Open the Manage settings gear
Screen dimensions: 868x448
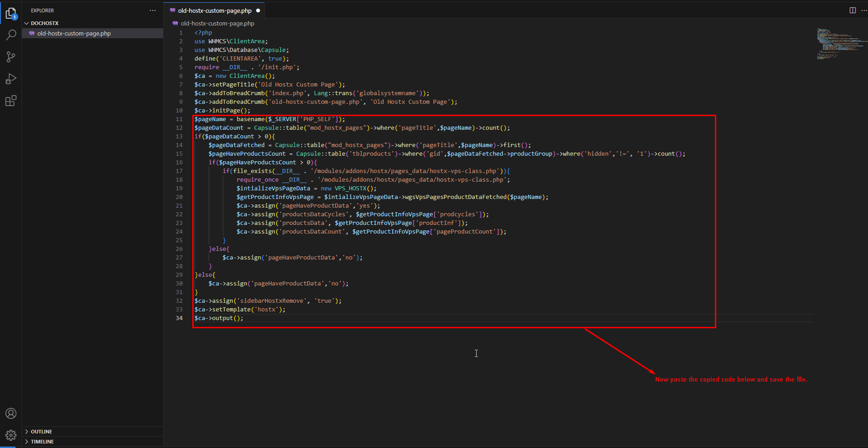tap(11, 435)
